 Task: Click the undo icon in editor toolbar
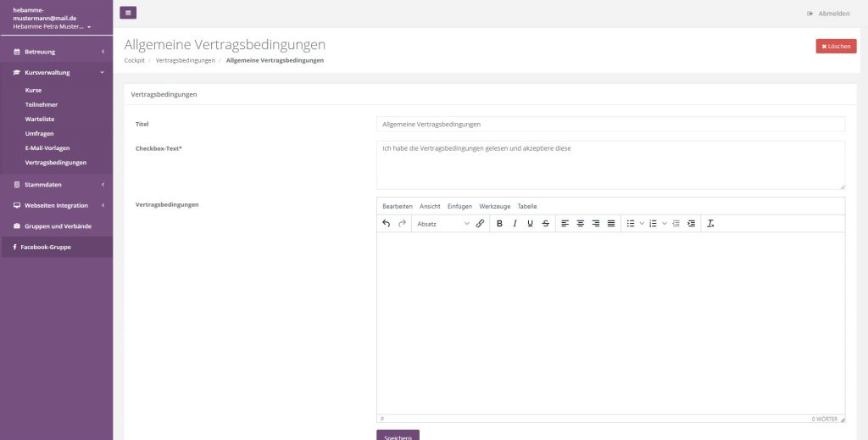coord(387,224)
